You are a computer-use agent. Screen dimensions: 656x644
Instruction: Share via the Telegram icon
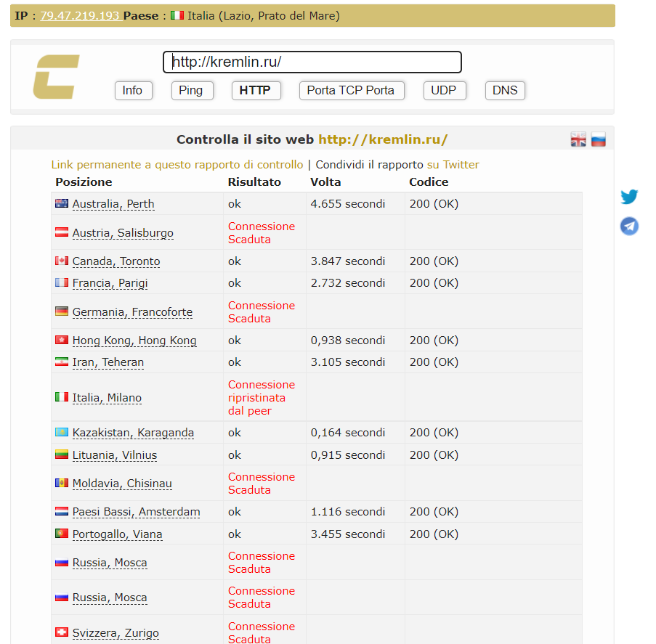point(629,227)
